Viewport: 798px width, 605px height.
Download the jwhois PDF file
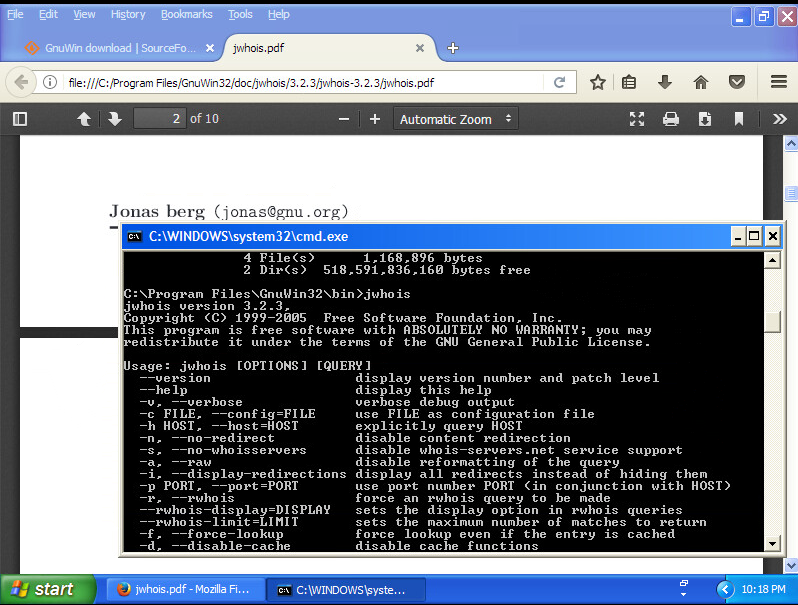705,119
